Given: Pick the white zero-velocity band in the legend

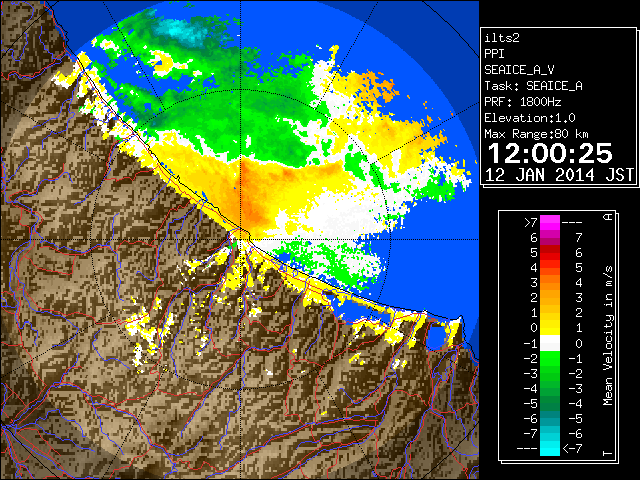Looking at the screenshot, I should (x=550, y=343).
